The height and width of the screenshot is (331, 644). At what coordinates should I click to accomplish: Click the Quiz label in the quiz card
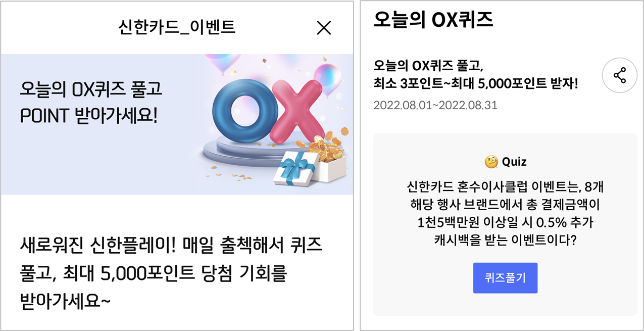pos(514,162)
